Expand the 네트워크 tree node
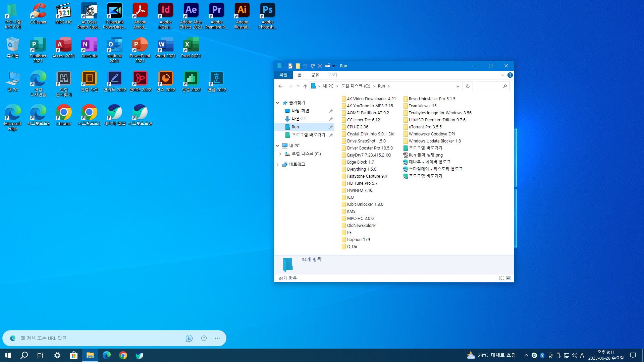The height and width of the screenshot is (362, 644). click(x=278, y=165)
